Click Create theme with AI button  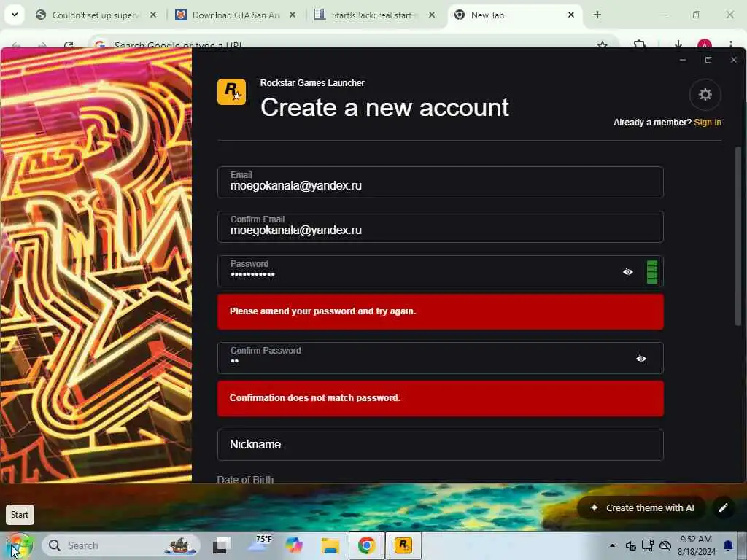[642, 508]
